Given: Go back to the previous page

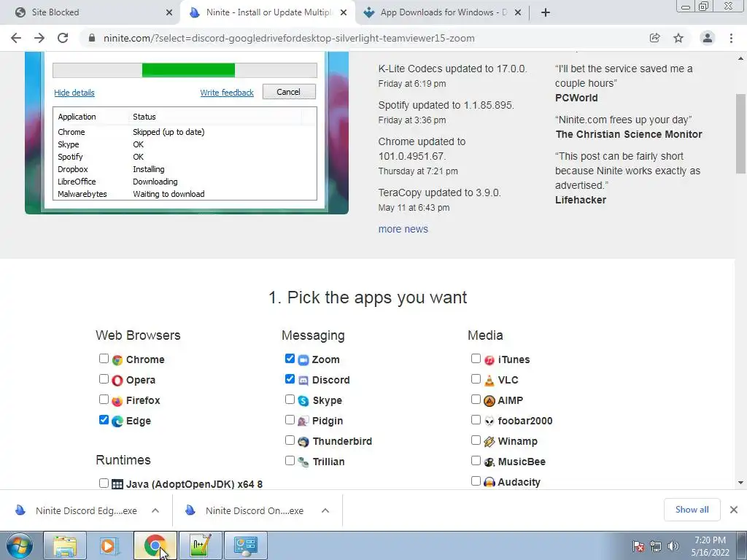Looking at the screenshot, I should (x=16, y=38).
